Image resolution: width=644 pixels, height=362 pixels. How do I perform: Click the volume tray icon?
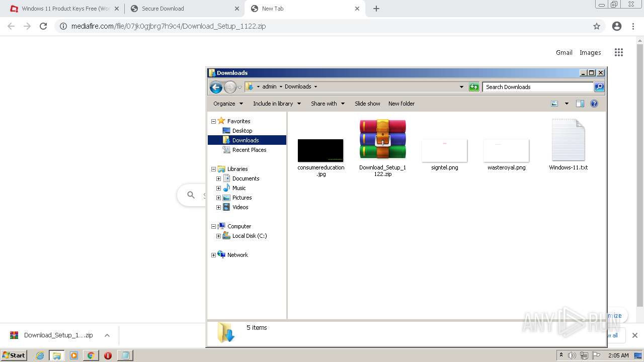(572, 355)
